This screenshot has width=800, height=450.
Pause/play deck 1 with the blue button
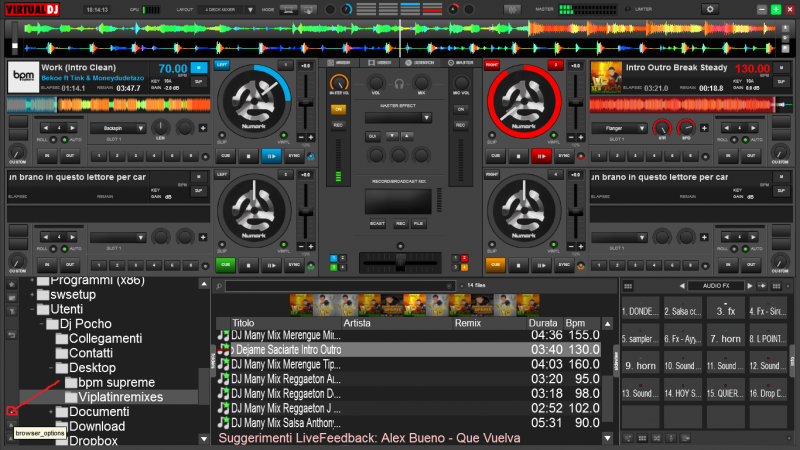pyautogui.click(x=271, y=156)
